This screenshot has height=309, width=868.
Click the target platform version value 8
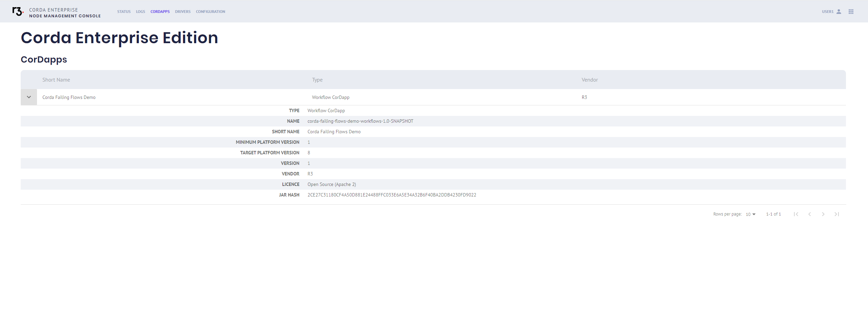pos(309,153)
